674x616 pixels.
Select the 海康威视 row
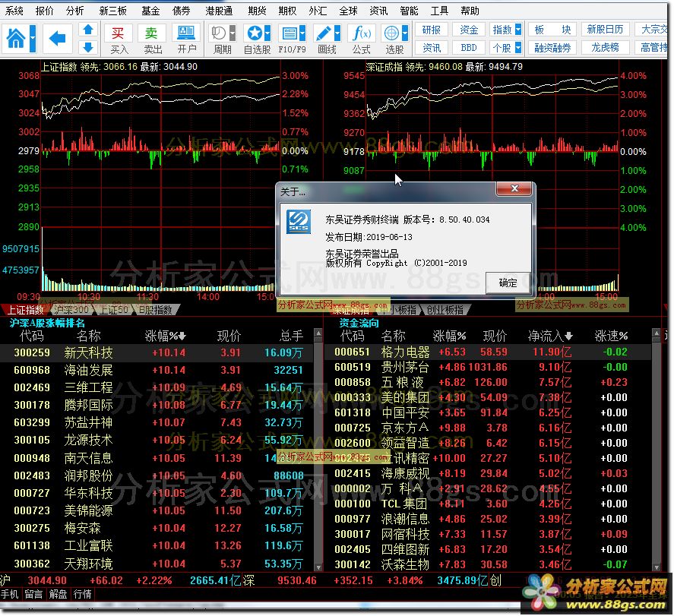pos(487,473)
